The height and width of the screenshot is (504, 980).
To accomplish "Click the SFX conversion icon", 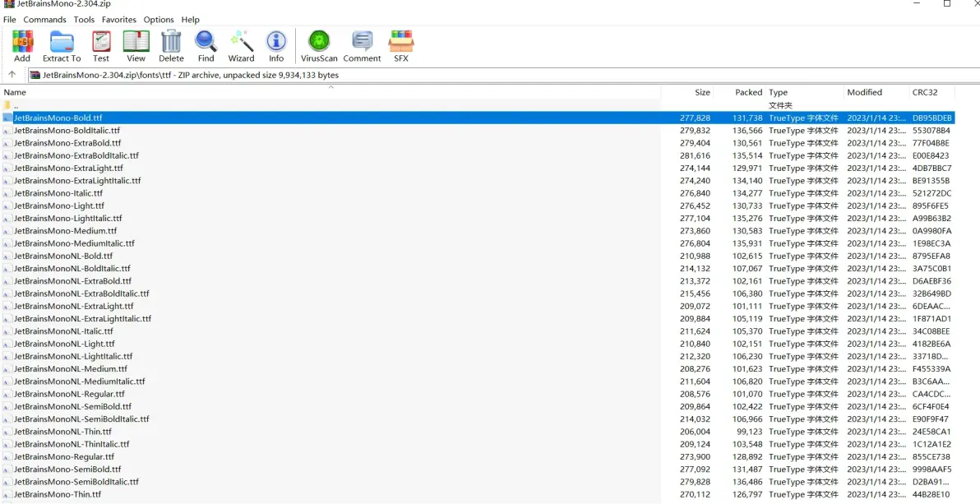I will [400, 46].
